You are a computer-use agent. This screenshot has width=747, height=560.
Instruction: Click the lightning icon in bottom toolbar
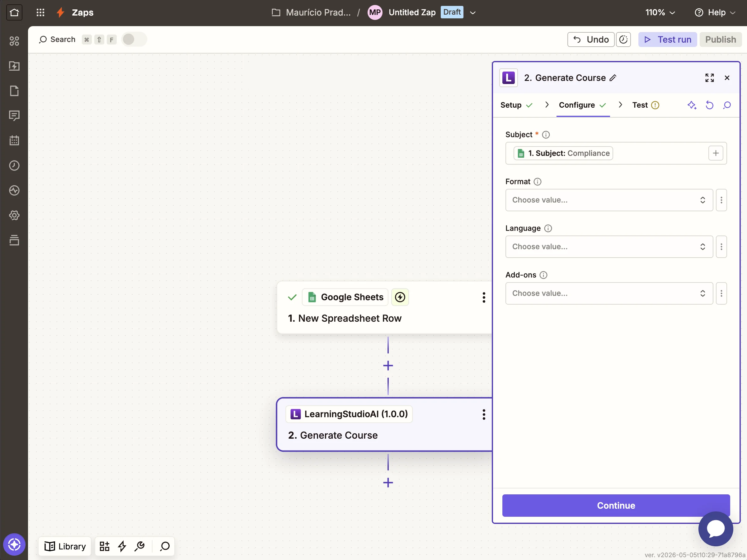(x=122, y=546)
